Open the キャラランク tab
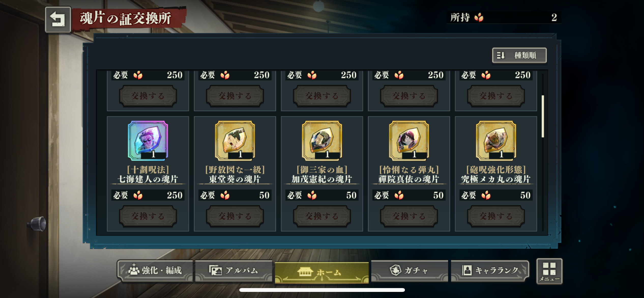 [x=490, y=270]
